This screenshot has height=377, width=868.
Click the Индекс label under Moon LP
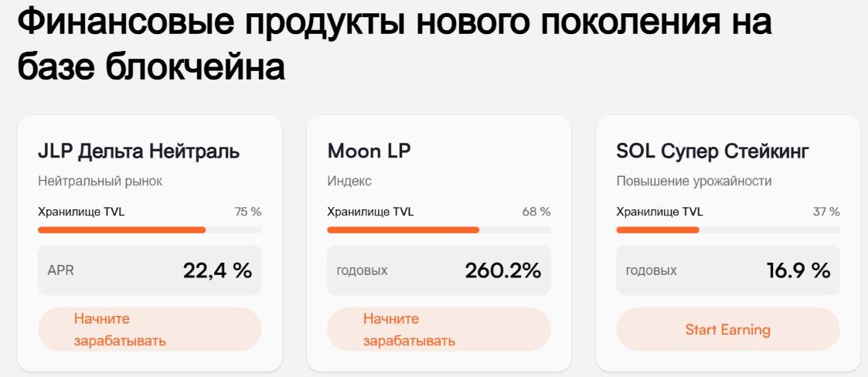pyautogui.click(x=349, y=181)
